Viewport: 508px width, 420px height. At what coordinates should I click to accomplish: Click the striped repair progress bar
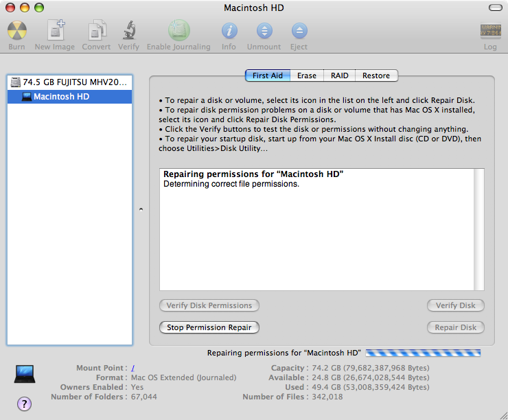click(x=423, y=353)
